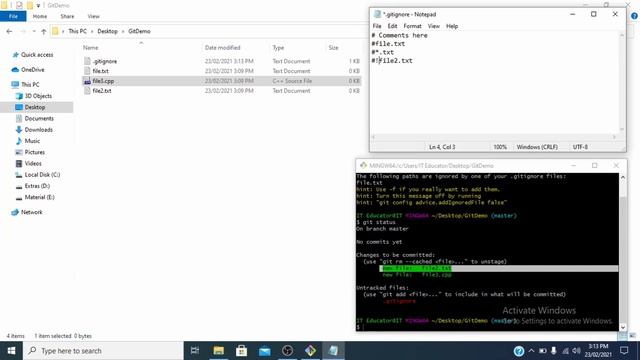The width and height of the screenshot is (640, 360).
Task: Open the File tab in Explorer ribbon
Action: click(13, 16)
